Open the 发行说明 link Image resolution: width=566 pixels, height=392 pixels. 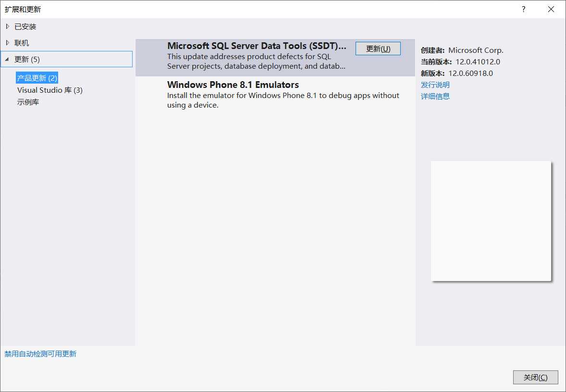[435, 85]
